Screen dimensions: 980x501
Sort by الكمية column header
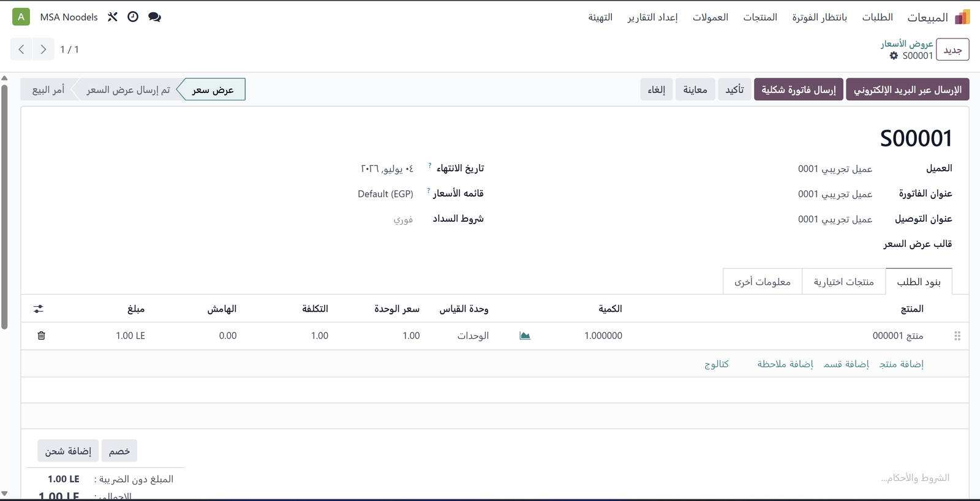point(610,309)
